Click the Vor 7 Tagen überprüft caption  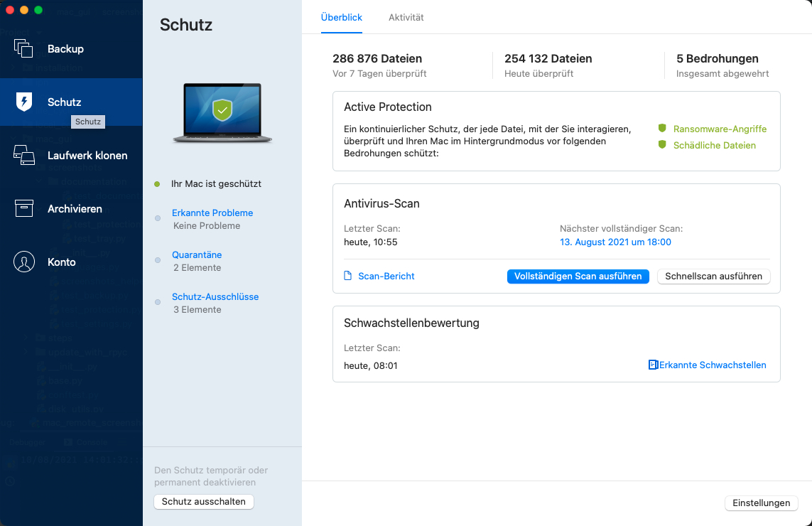point(379,74)
